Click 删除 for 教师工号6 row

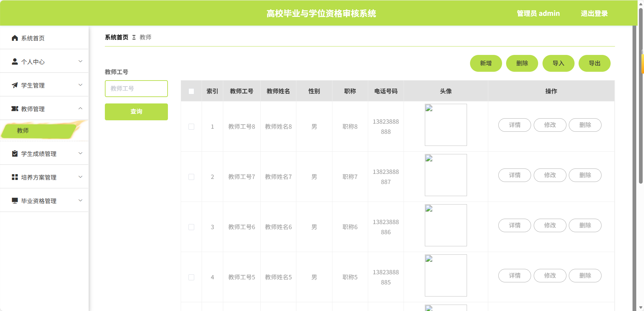(585, 225)
